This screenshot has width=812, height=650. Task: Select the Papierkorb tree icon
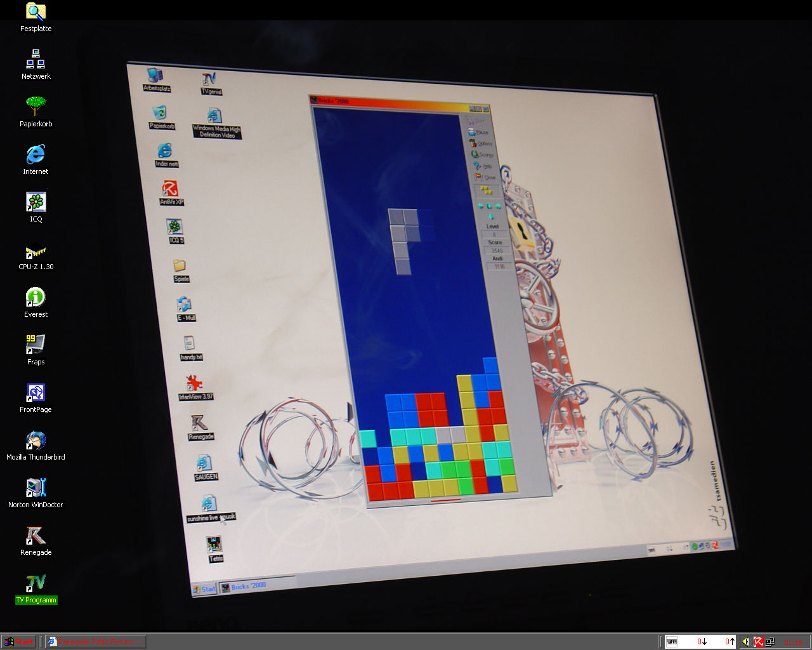36,107
